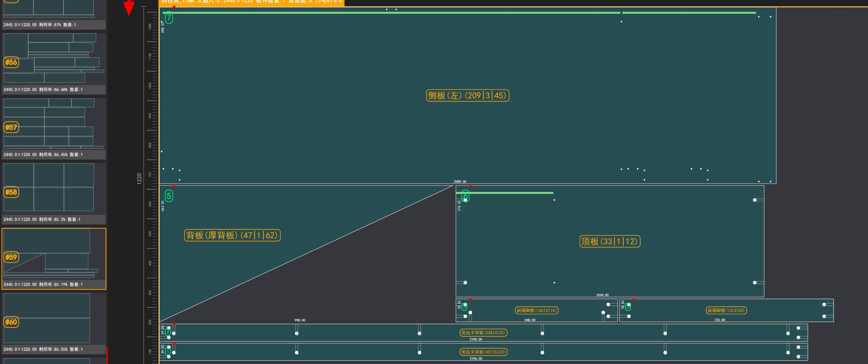
Task: Click the green number 7 part badge
Action: tap(169, 18)
